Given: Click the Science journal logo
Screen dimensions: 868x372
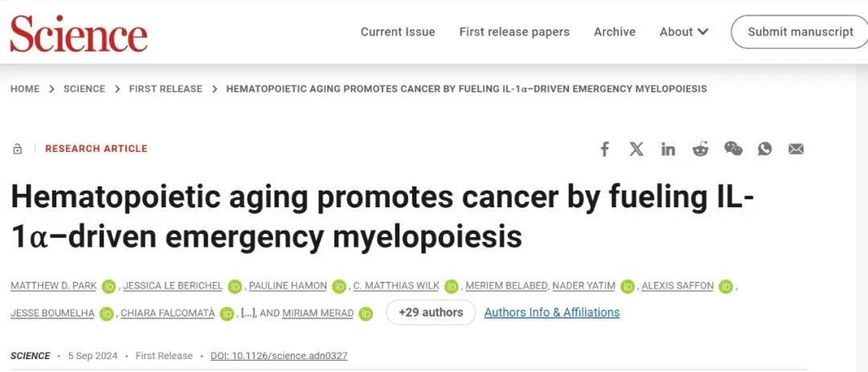Looking at the screenshot, I should pyautogui.click(x=79, y=34).
